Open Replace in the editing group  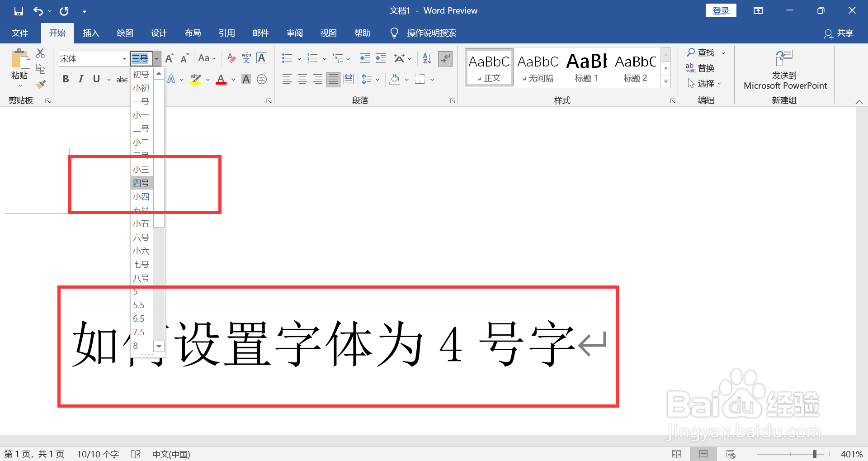pyautogui.click(x=700, y=68)
